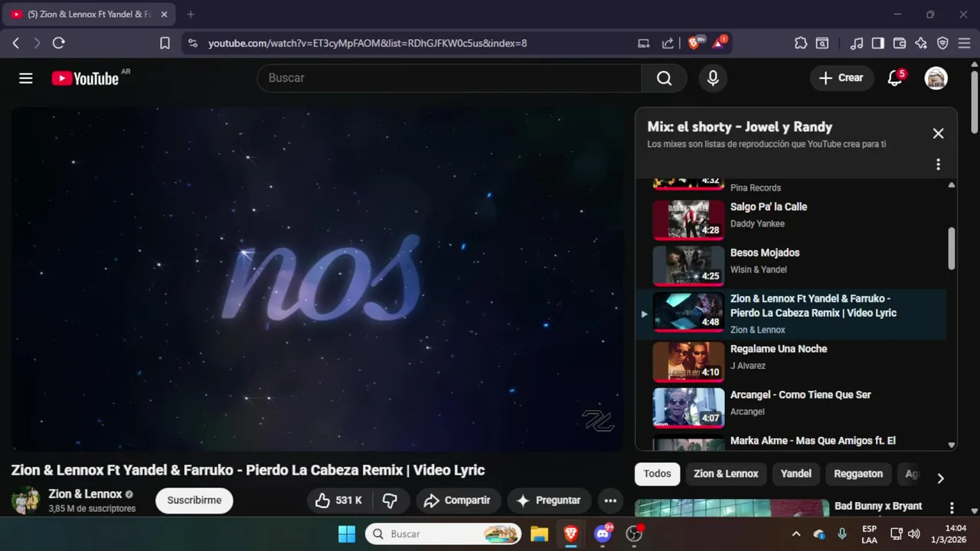
Task: Select Marka Akme - Mas Que Amigos
Action: click(x=791, y=442)
